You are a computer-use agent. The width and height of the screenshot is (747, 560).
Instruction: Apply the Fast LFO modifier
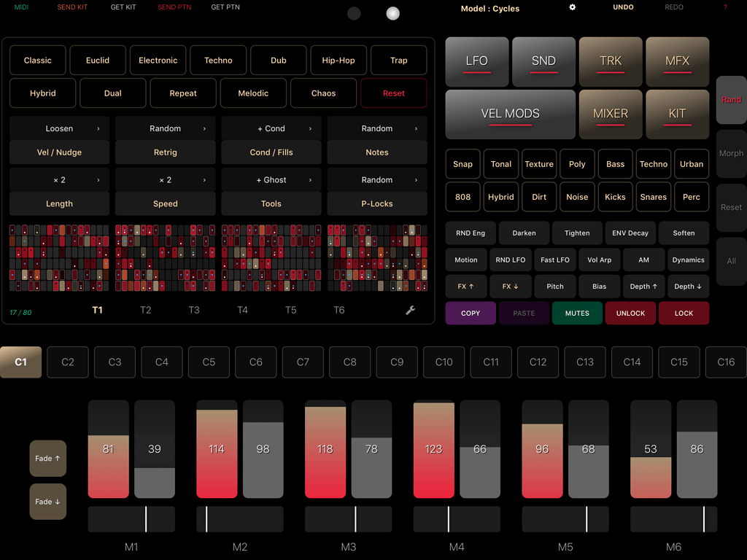coord(555,260)
